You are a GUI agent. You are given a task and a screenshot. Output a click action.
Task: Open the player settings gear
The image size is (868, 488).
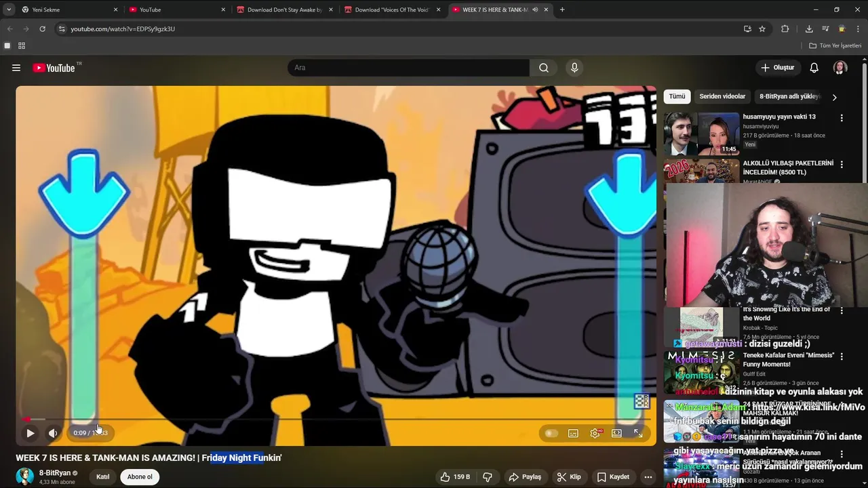(595, 433)
